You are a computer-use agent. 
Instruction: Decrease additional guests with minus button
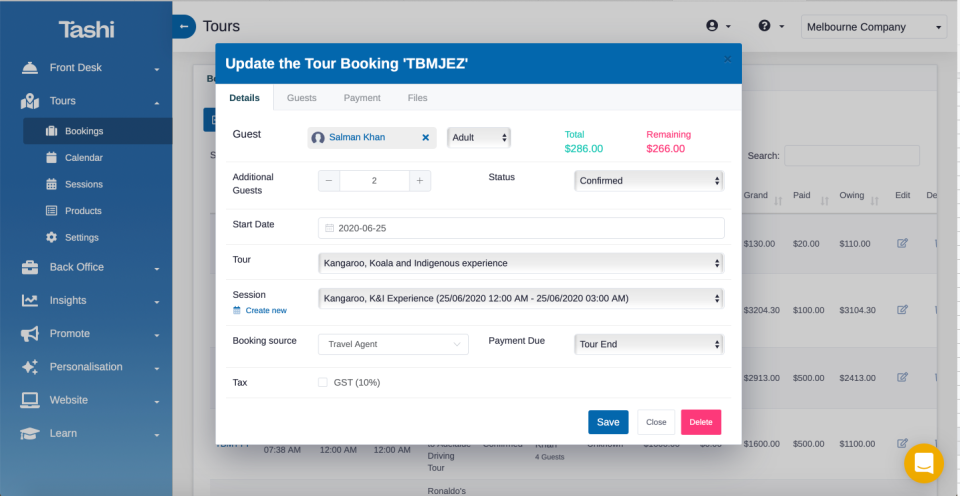point(329,181)
